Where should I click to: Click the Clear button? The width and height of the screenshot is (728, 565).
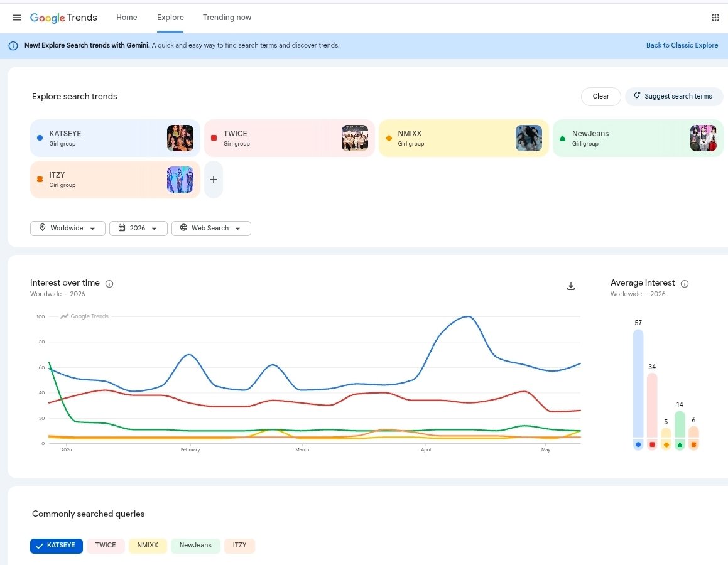tap(600, 97)
